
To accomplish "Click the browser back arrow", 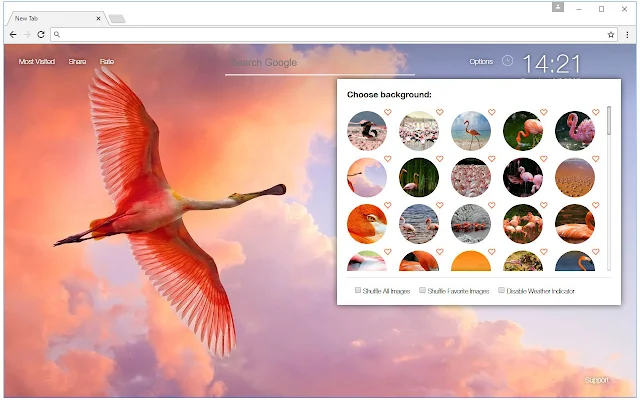I will 13,35.
